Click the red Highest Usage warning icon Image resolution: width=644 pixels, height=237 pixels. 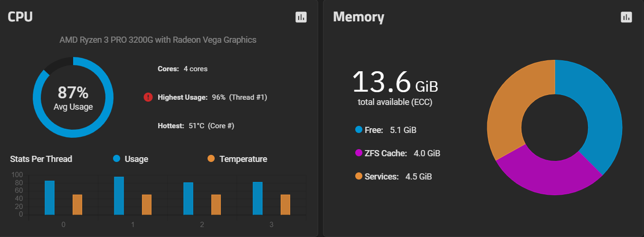point(148,97)
